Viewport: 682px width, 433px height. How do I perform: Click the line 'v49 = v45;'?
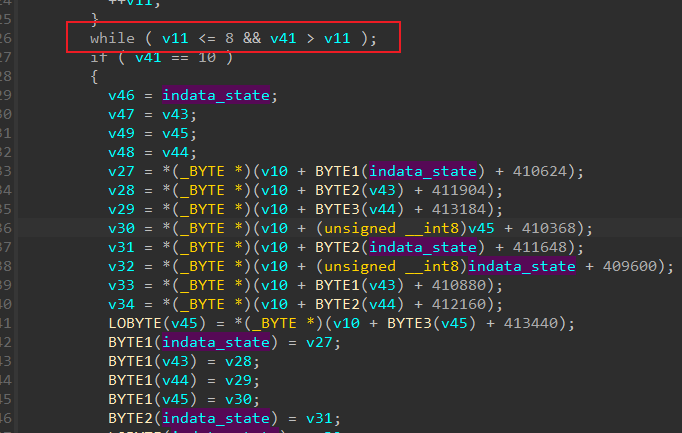coord(152,133)
